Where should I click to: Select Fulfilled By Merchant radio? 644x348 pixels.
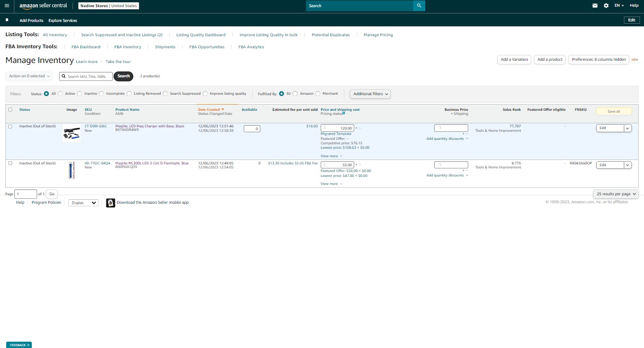point(318,94)
